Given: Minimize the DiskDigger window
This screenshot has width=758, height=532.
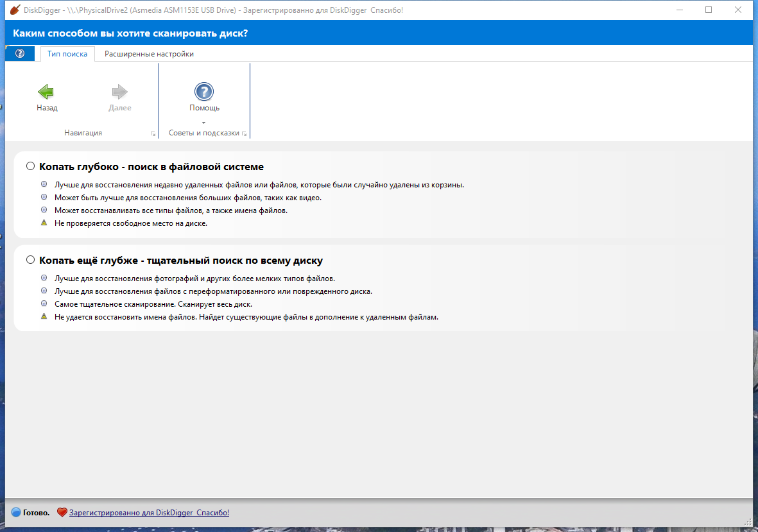Looking at the screenshot, I should [x=680, y=10].
